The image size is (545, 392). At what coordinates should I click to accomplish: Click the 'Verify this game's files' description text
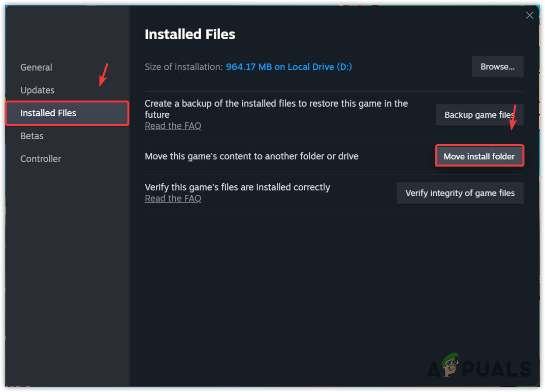point(237,187)
